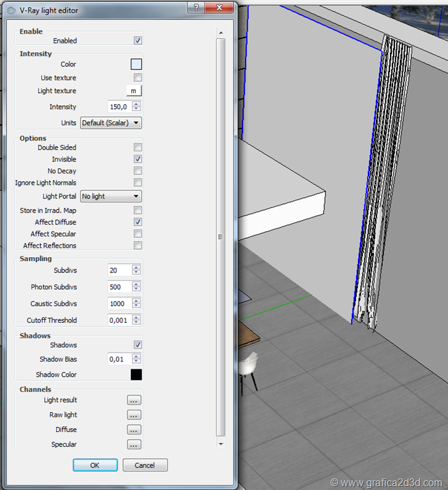The image size is (448, 490).
Task: Open the Diffuse channel button
Action: [134, 429]
